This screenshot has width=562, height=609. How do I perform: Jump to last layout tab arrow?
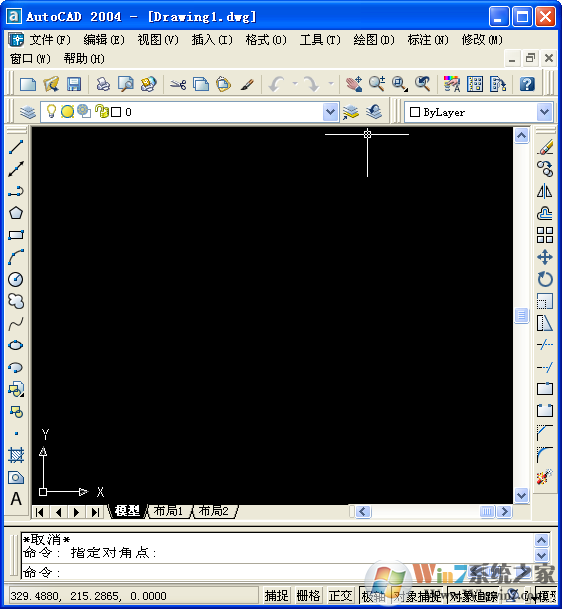click(95, 512)
